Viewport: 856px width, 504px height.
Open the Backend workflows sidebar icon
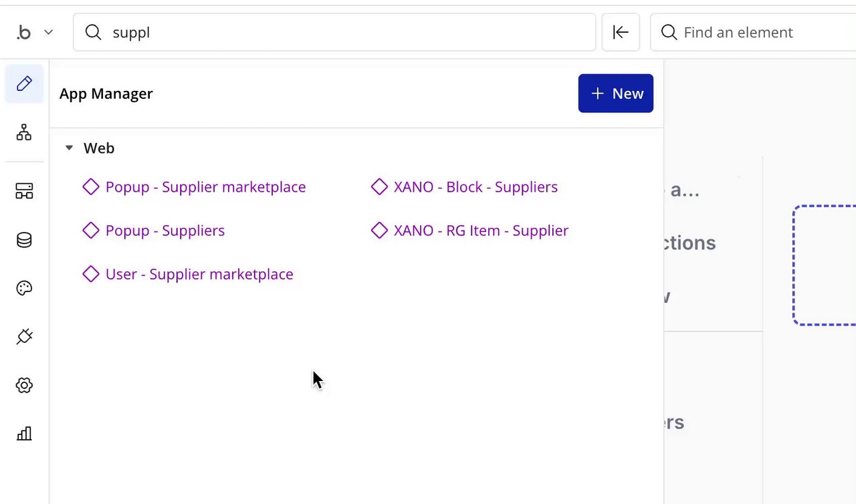24,191
